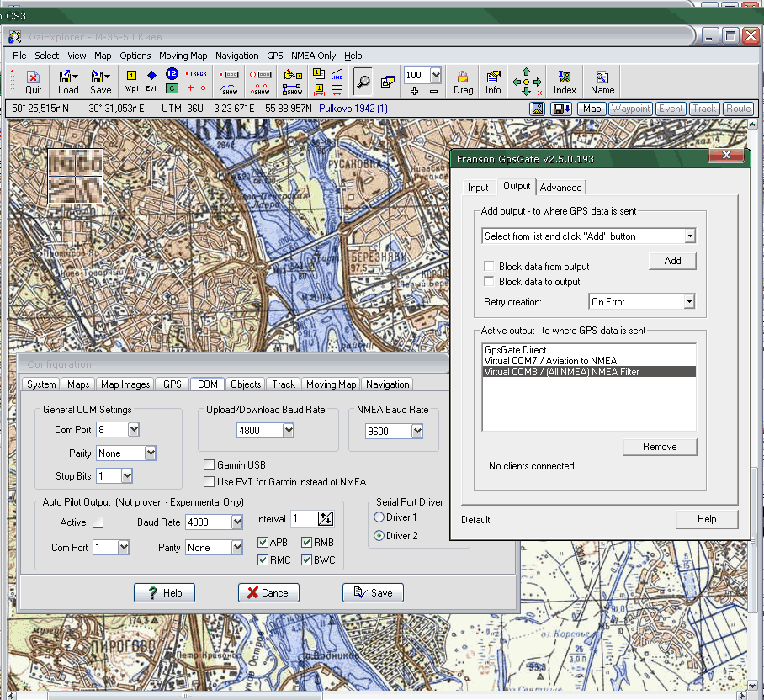Open the Name search icon
Image resolution: width=764 pixels, height=700 pixels.
coord(602,82)
